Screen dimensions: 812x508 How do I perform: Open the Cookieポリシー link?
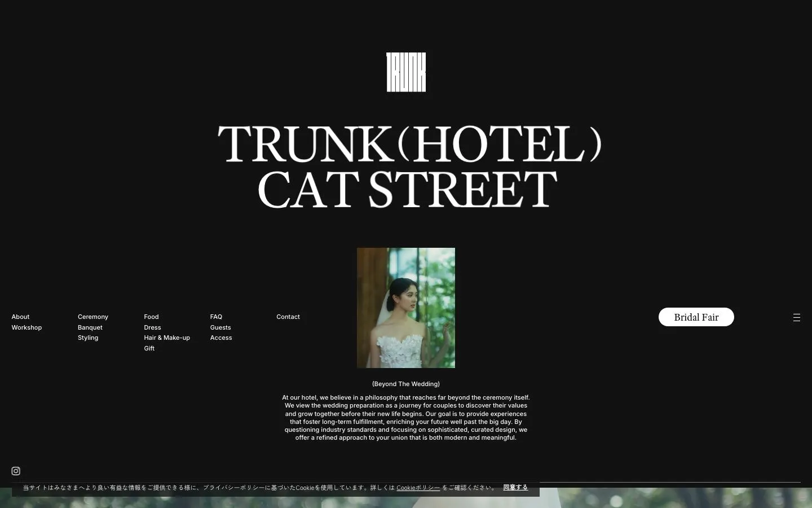[x=418, y=488]
